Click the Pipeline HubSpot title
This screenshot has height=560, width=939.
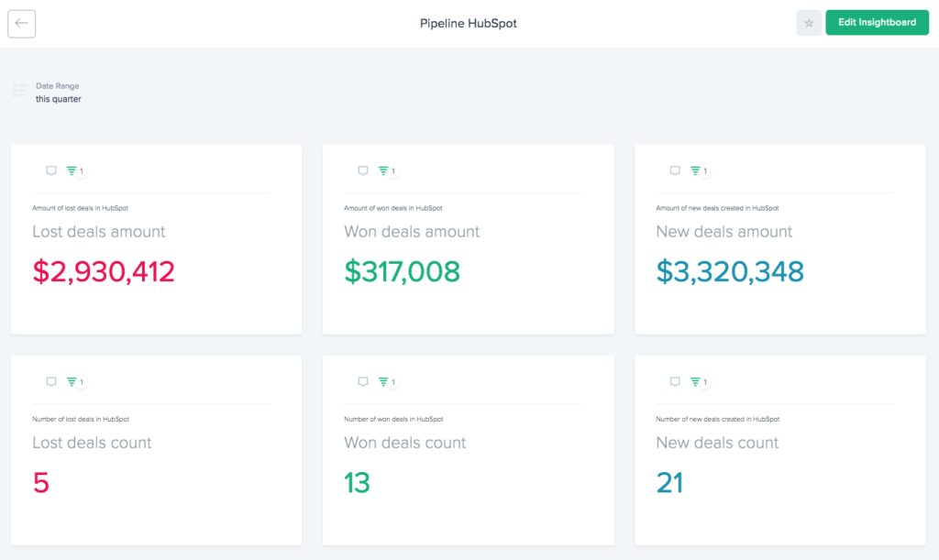[469, 23]
